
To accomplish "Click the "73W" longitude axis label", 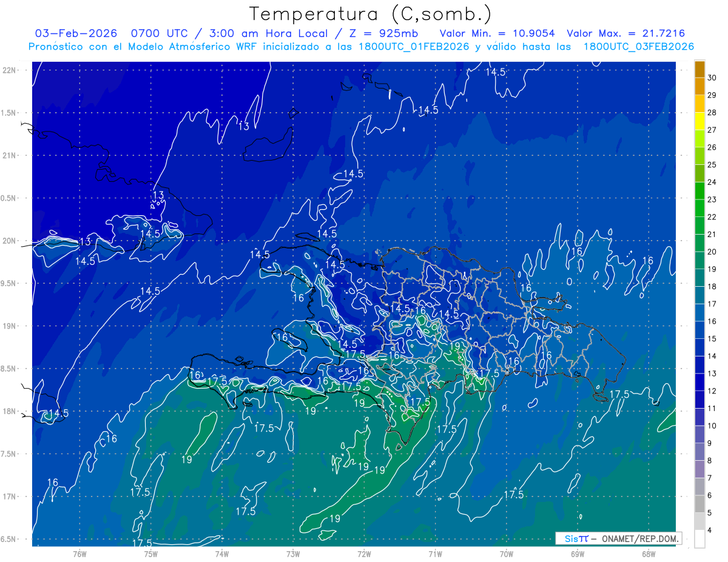I will (293, 554).
